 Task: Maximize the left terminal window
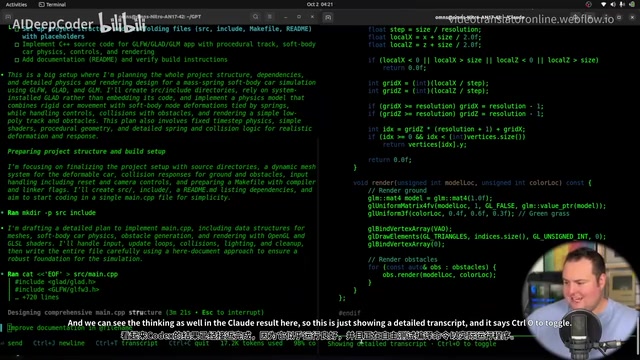point(299,17)
